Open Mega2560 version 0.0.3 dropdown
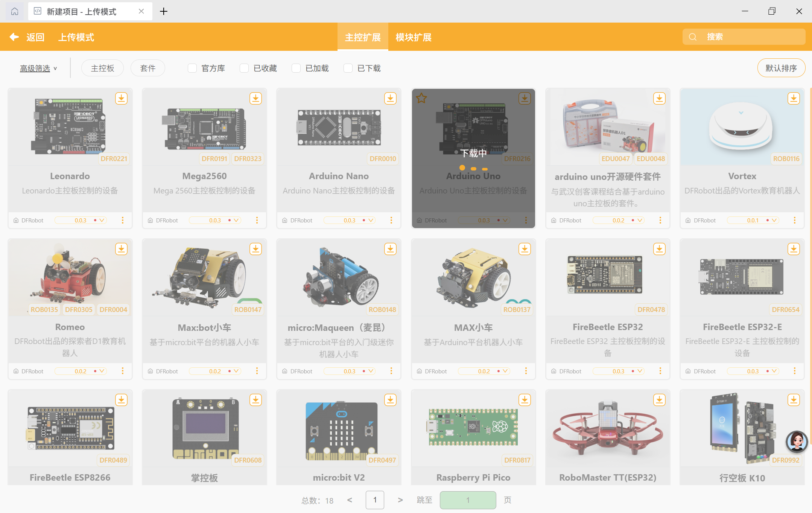The height and width of the screenshot is (513, 812). pos(215,220)
